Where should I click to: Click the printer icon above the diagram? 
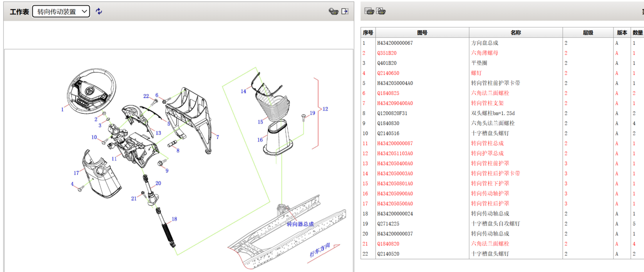click(333, 12)
